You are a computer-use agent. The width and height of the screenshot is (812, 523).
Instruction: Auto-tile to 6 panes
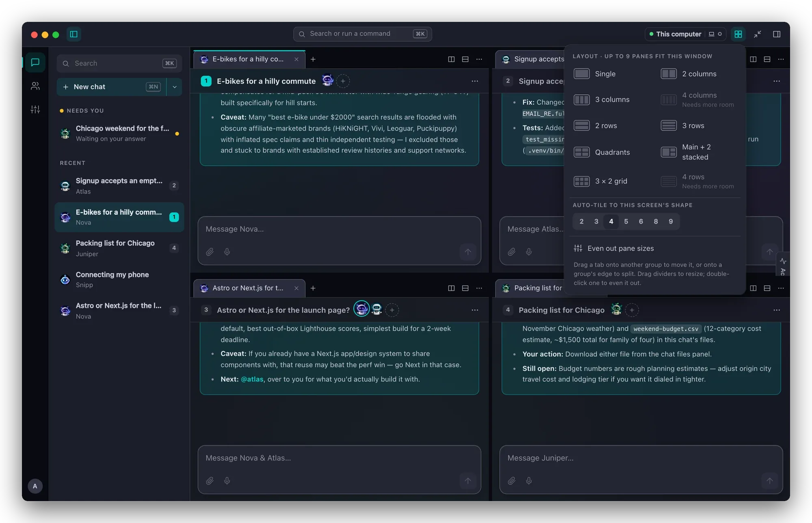coord(641,222)
